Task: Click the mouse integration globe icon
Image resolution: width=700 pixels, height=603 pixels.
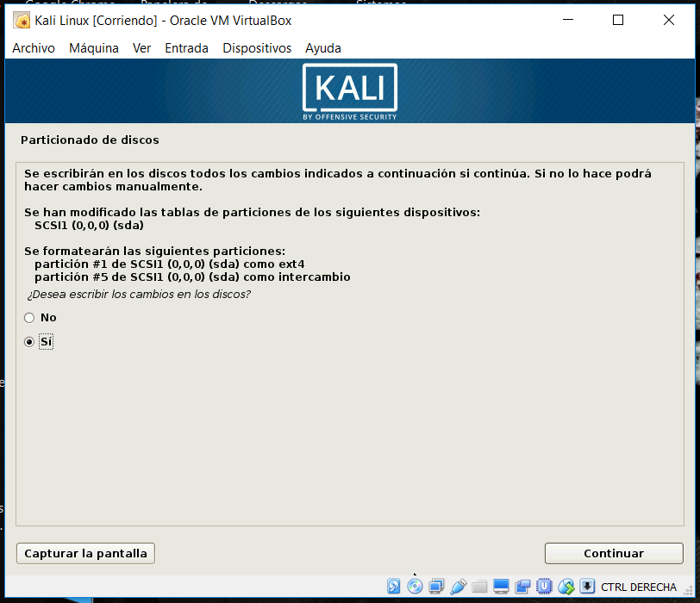Action: click(x=566, y=587)
